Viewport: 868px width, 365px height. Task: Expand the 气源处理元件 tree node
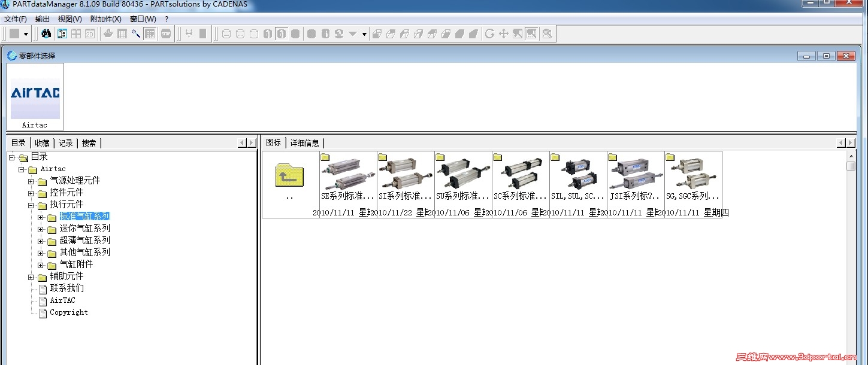coord(31,181)
